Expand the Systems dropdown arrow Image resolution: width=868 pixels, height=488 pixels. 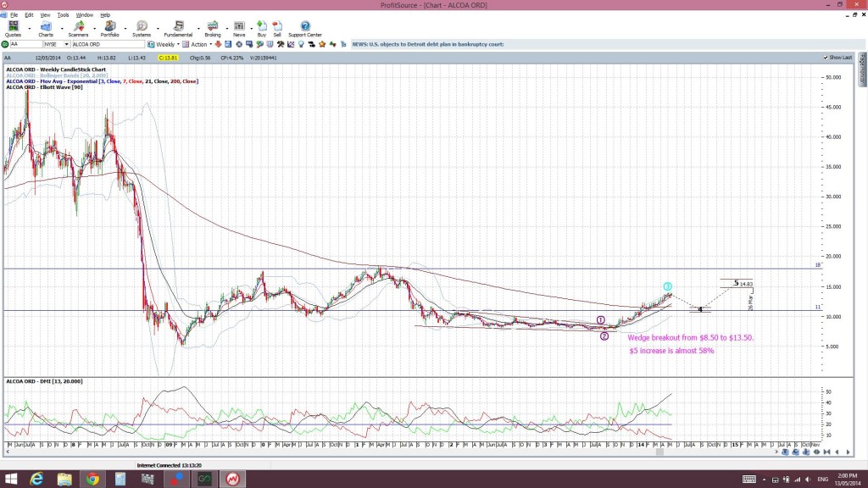(158, 28)
